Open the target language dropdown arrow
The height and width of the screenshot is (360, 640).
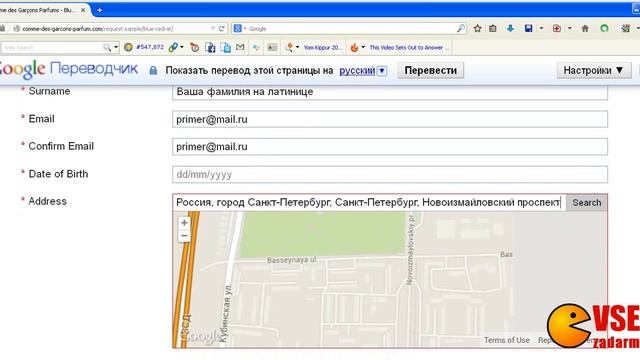click(382, 71)
